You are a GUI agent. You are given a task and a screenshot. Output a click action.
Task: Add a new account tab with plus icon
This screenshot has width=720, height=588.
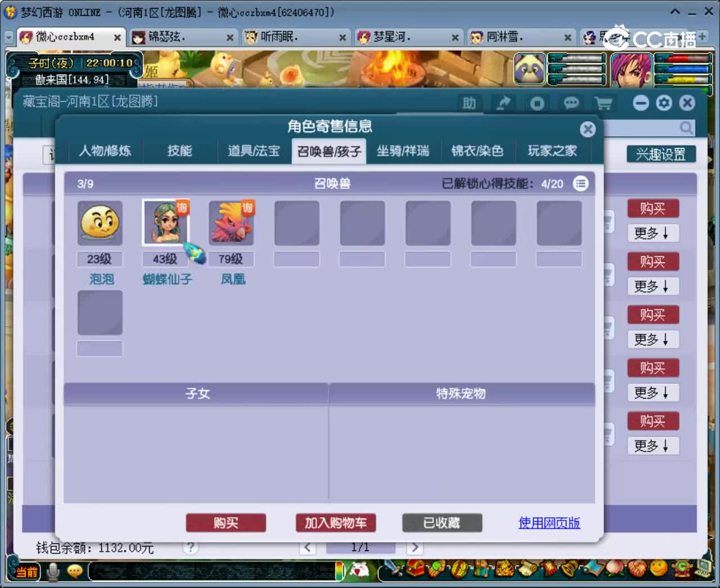click(703, 37)
